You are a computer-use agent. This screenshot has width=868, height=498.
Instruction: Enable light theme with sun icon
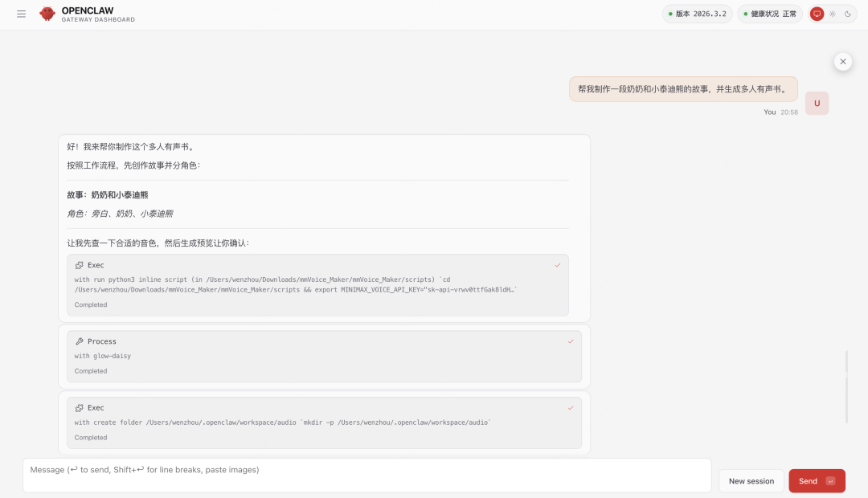pyautogui.click(x=832, y=14)
